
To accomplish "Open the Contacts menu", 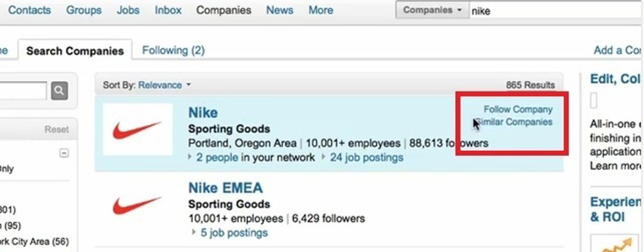I will pyautogui.click(x=30, y=10).
